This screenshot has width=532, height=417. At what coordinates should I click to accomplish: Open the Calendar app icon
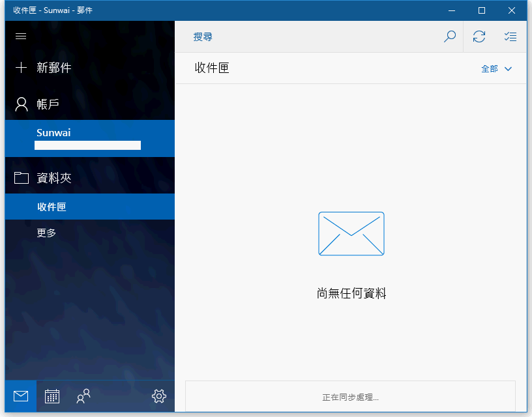52,396
